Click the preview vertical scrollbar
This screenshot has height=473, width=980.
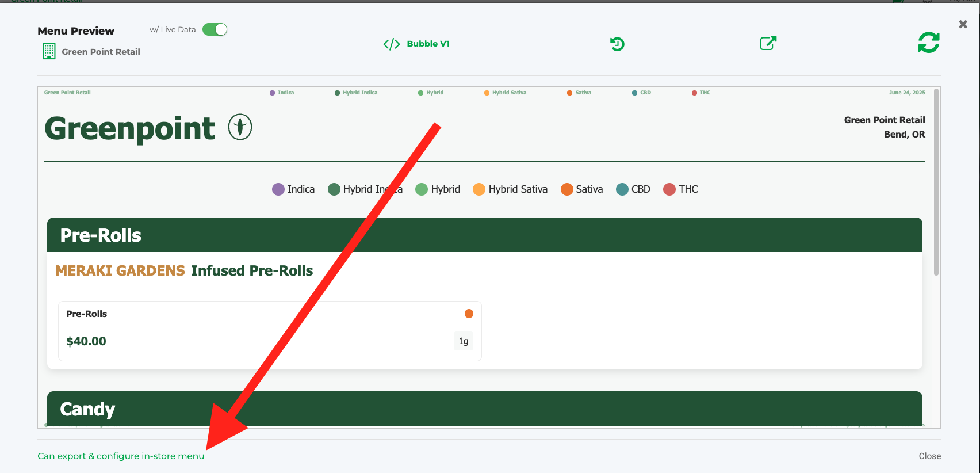(x=936, y=182)
